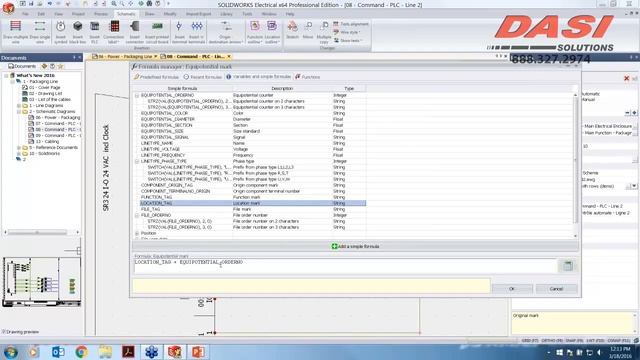This screenshot has height=360, width=640.
Task: Collapse the 2 - Schematic Diagrams folder
Action: tap(19, 111)
